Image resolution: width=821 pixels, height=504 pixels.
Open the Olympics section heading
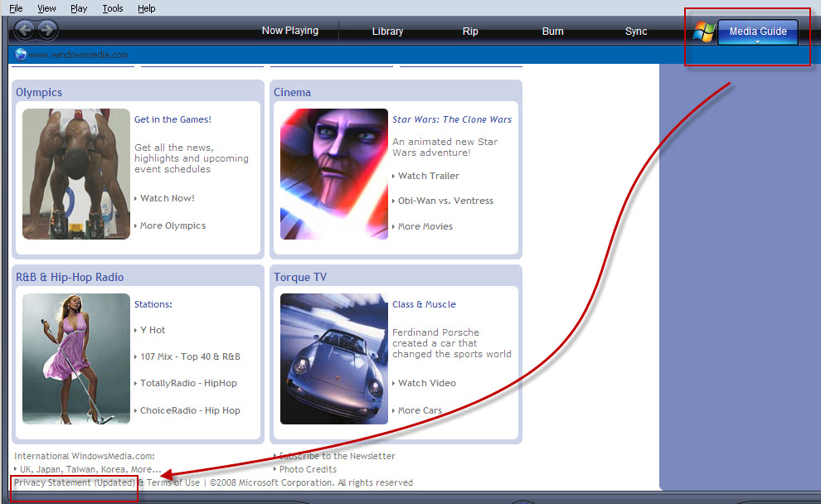(39, 92)
